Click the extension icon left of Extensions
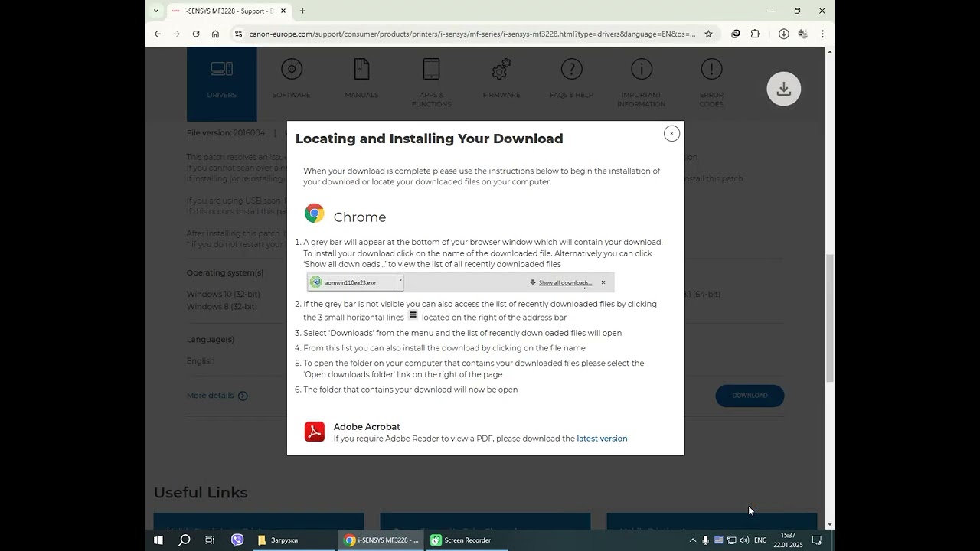 click(736, 34)
